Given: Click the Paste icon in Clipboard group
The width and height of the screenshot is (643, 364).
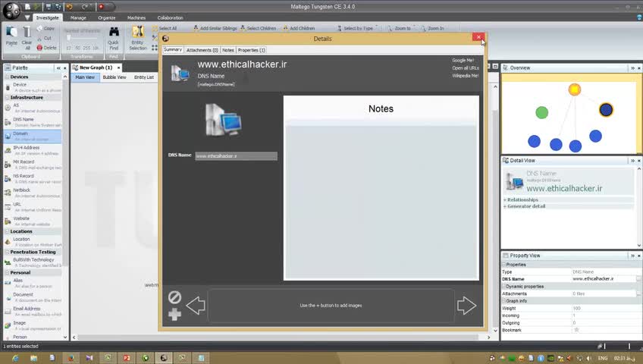Looking at the screenshot, I should [11, 33].
